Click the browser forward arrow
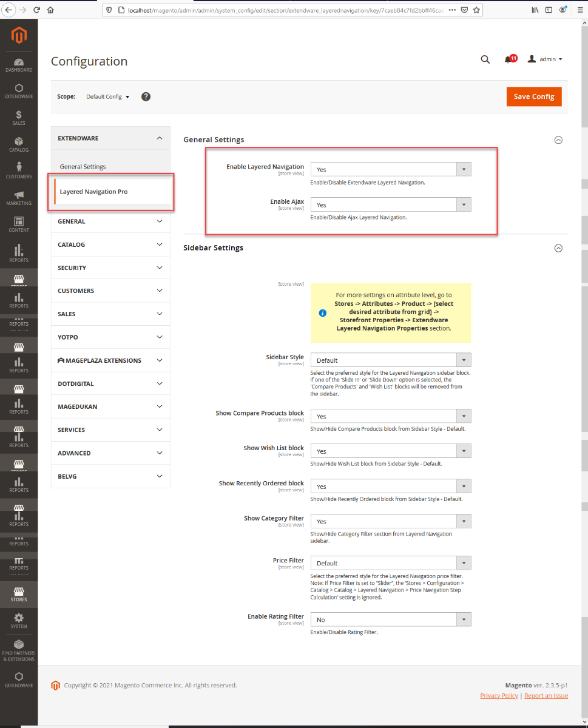 point(23,10)
